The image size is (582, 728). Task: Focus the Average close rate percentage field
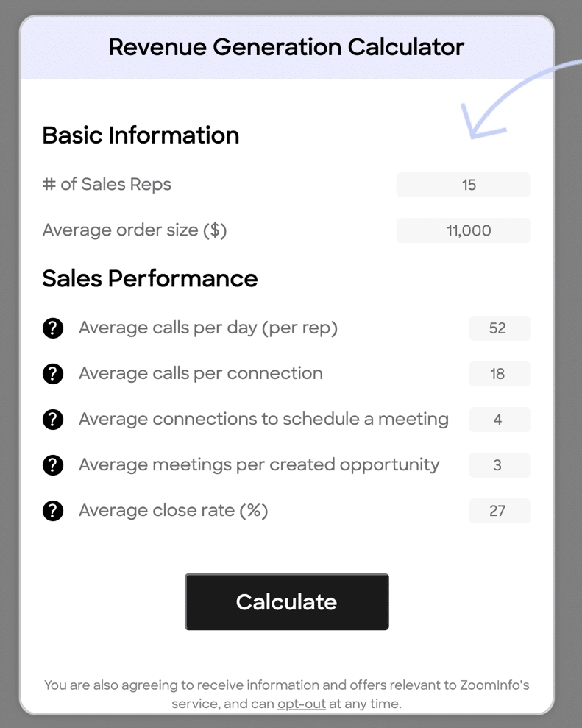click(499, 511)
